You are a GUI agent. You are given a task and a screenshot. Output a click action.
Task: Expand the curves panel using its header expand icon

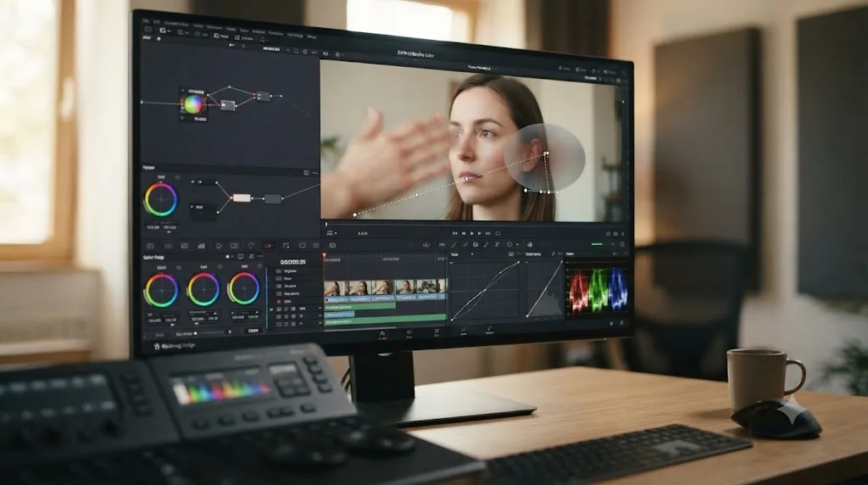coord(511,254)
